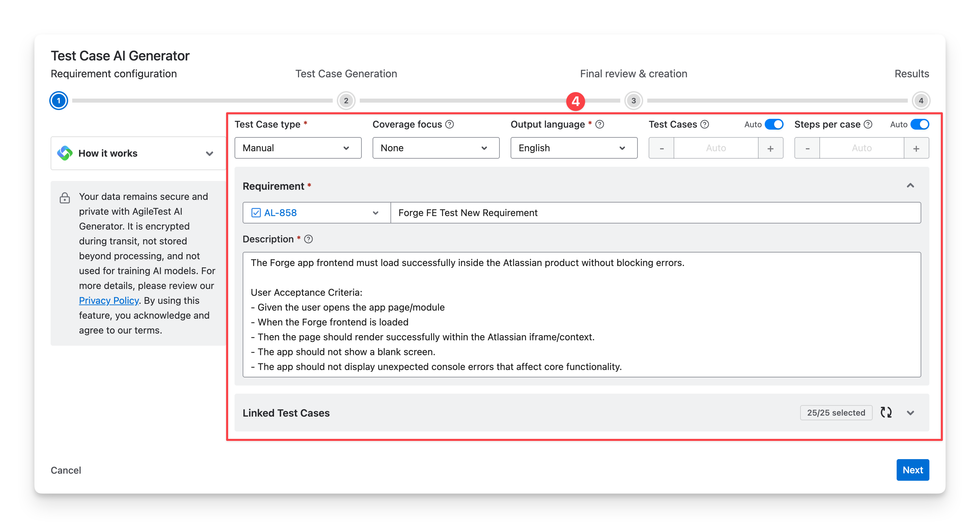980x528 pixels.
Task: Open the AL-858 requirement selector
Action: click(x=317, y=212)
